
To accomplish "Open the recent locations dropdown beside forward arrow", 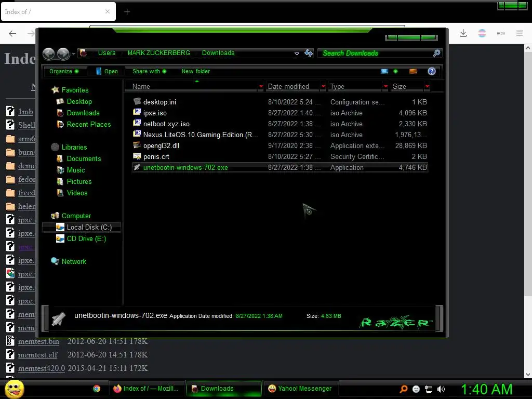I will (73, 54).
